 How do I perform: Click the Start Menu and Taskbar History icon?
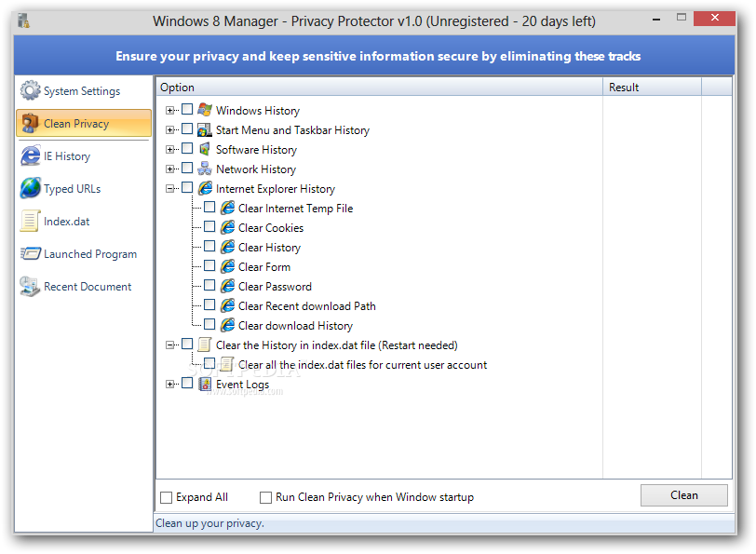[205, 129]
